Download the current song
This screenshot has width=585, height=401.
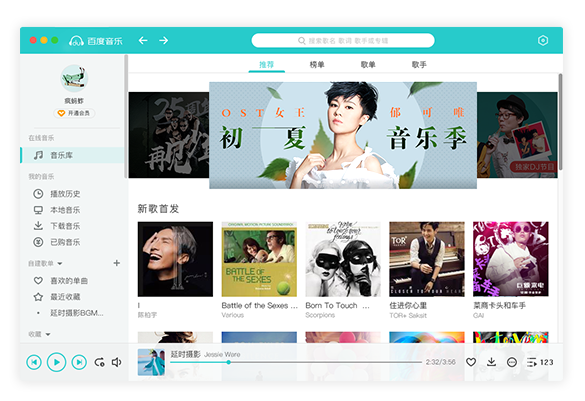[492, 362]
